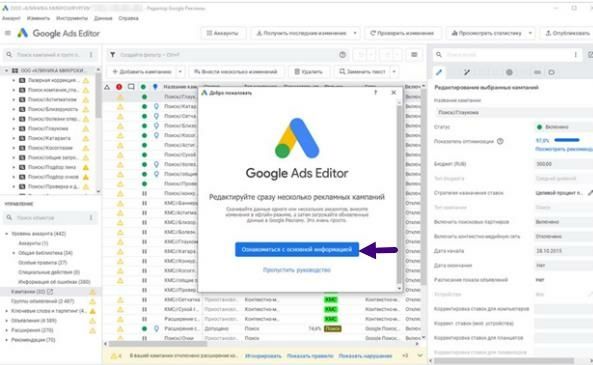Open the dropdown arrow beside Replace text button

point(394,71)
